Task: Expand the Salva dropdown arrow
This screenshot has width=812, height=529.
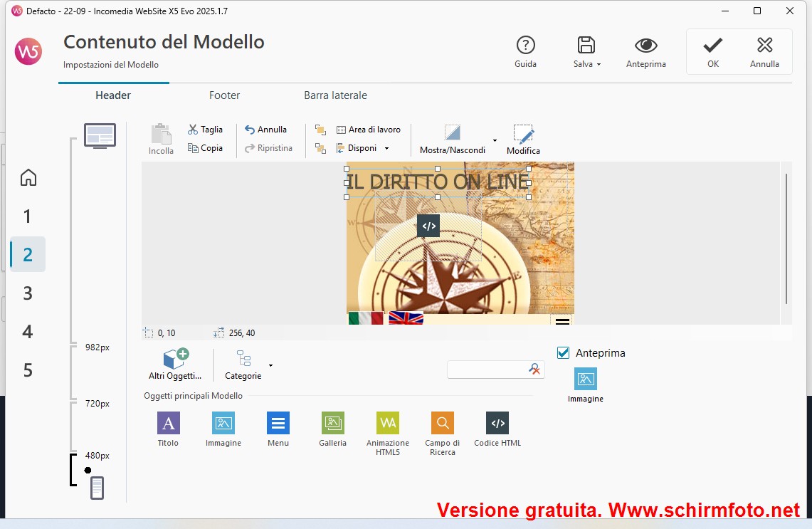Action: [599, 64]
